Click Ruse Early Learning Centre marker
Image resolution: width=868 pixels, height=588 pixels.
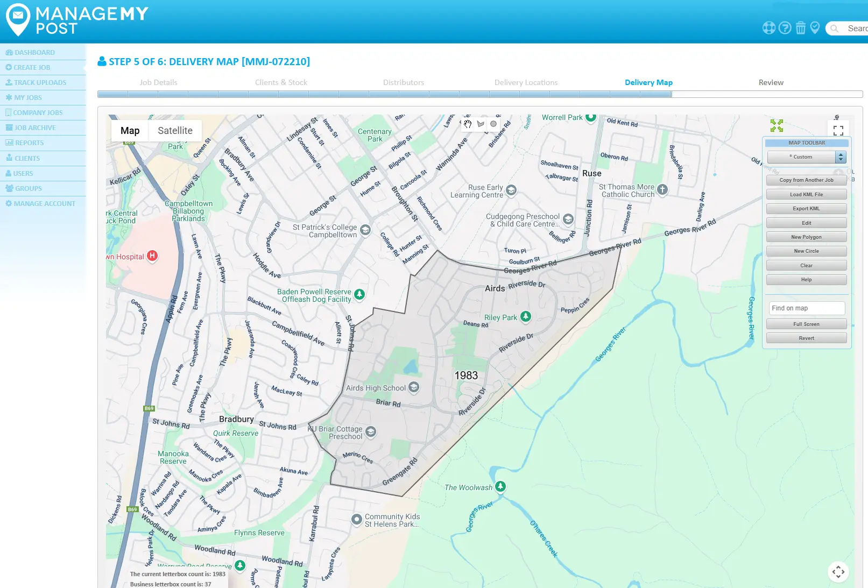[511, 190]
